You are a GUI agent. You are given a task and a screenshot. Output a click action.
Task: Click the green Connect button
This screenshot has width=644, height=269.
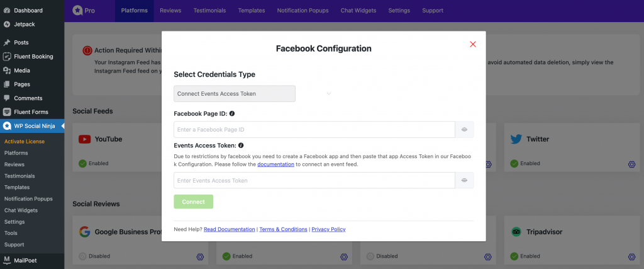(x=194, y=202)
